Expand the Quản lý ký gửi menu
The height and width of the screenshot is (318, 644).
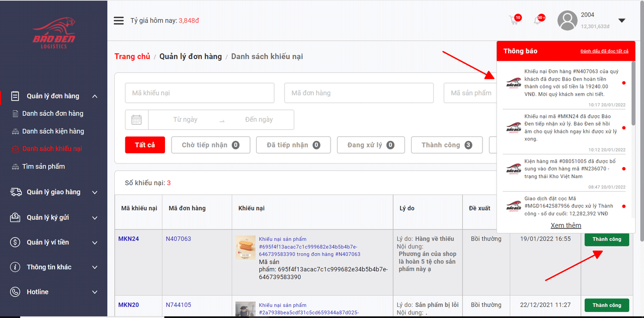[x=95, y=218]
